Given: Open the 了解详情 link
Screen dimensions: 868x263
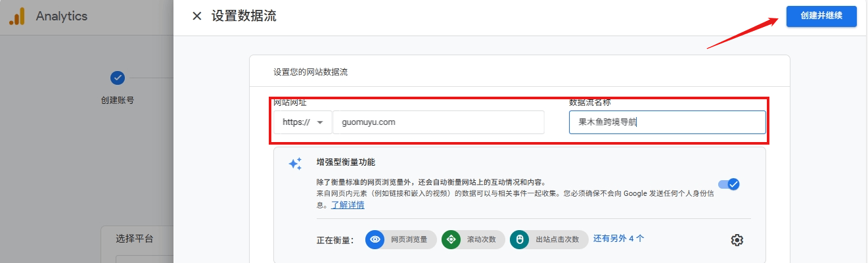Looking at the screenshot, I should click(x=348, y=205).
